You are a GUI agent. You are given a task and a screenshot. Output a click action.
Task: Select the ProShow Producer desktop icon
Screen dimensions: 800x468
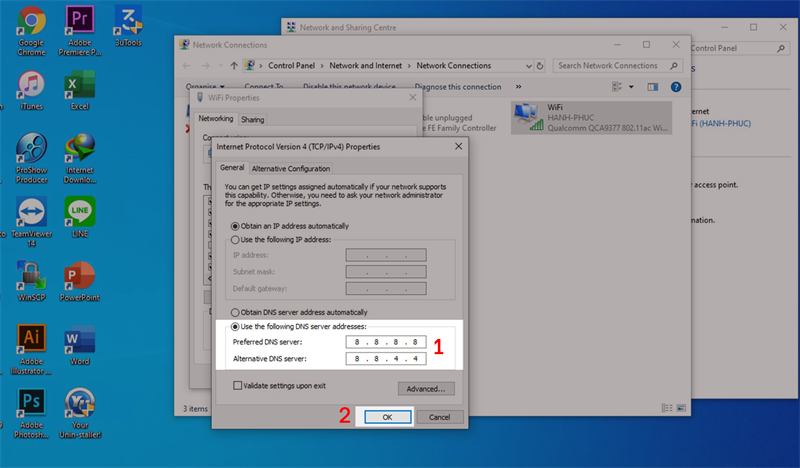(x=31, y=158)
